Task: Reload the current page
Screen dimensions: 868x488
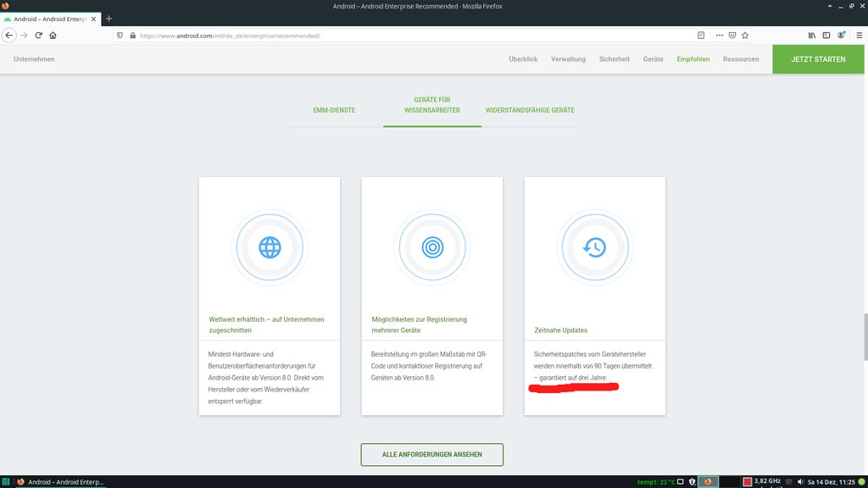Action: [x=39, y=36]
